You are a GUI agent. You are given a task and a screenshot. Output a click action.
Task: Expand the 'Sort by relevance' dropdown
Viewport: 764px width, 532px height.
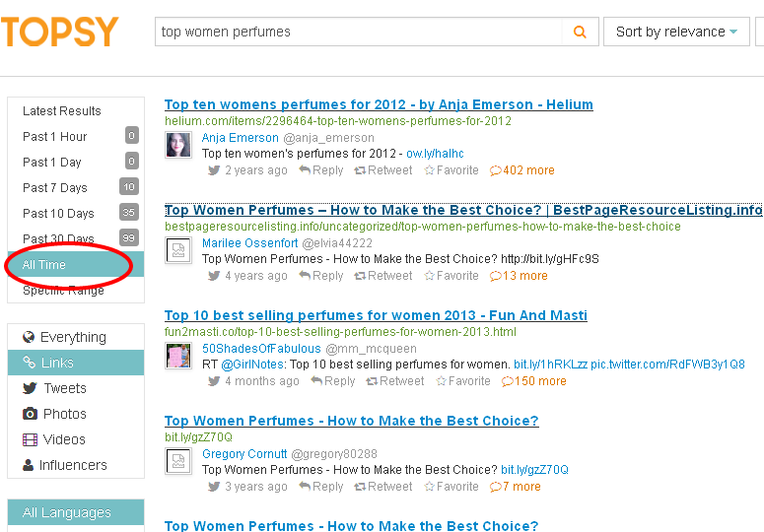coord(675,32)
